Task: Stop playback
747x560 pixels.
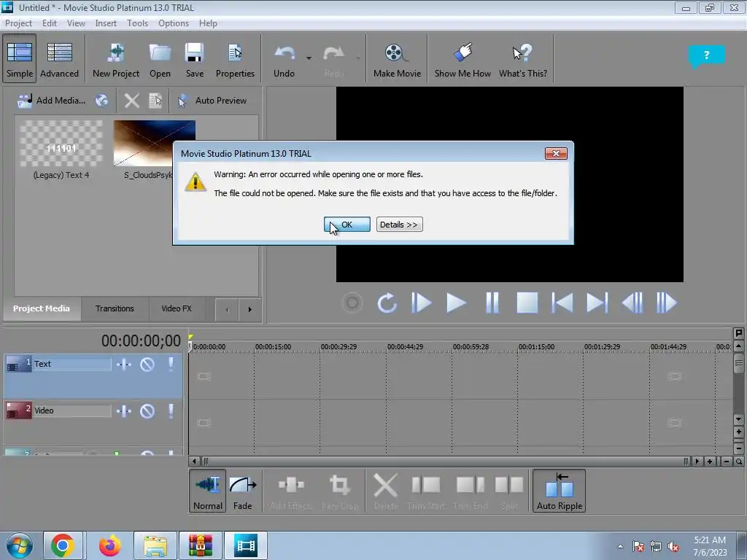Action: [527, 303]
